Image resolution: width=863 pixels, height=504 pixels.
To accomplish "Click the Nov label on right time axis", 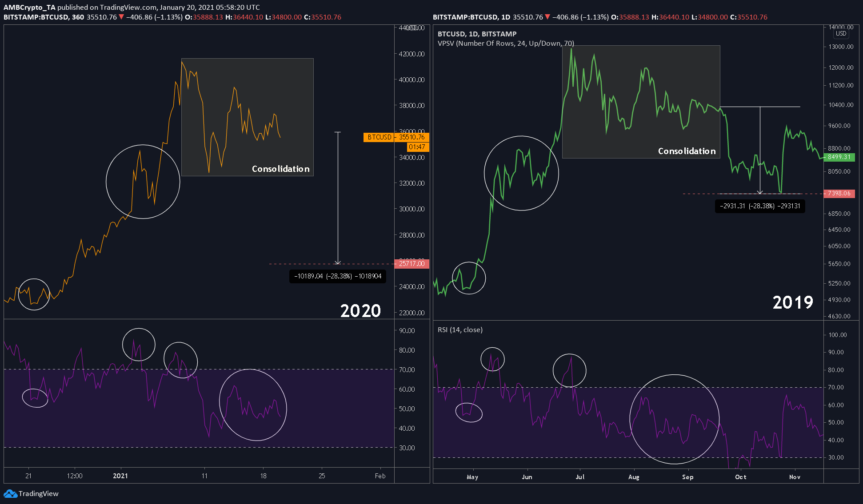I will click(x=795, y=477).
